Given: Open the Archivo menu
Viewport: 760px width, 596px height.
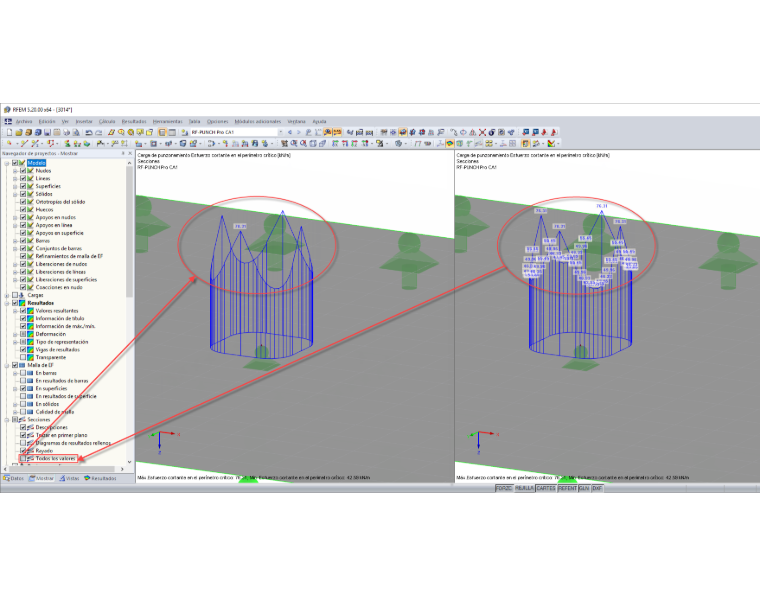Looking at the screenshot, I should [24, 121].
